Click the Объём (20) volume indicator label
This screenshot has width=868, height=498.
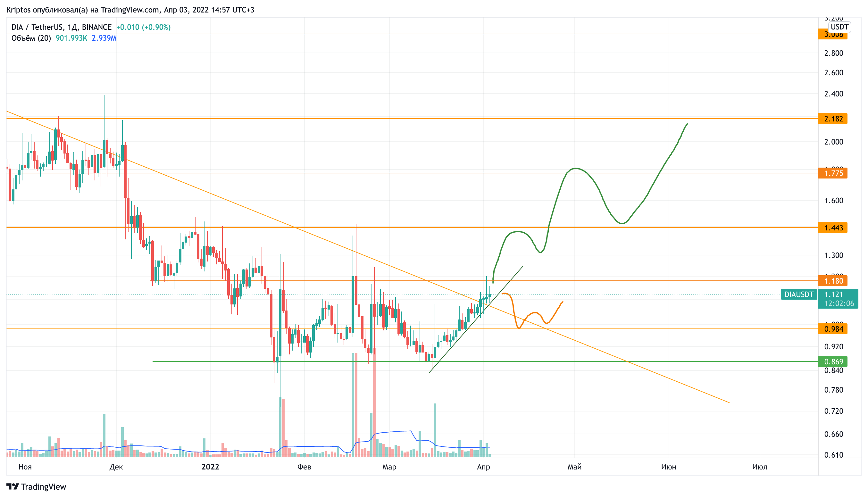pos(31,38)
